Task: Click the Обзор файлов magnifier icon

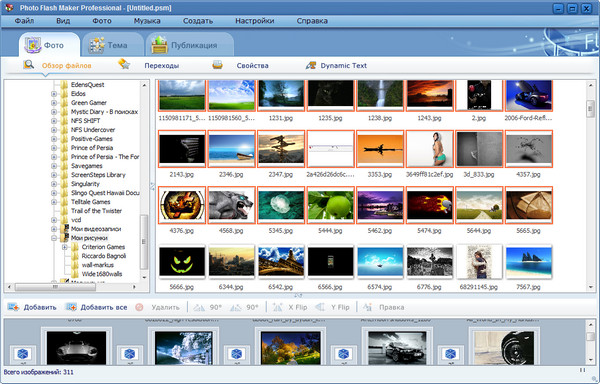Action: [28, 65]
